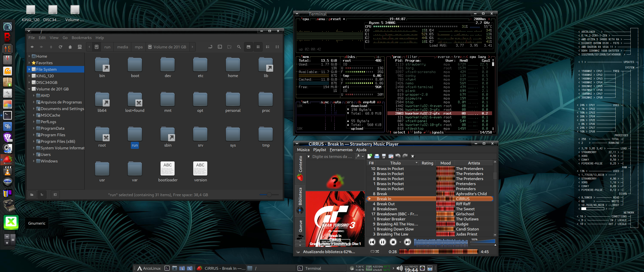The height and width of the screenshot is (272, 644).
Task: Pause playback in Strawberry player
Action: point(382,242)
